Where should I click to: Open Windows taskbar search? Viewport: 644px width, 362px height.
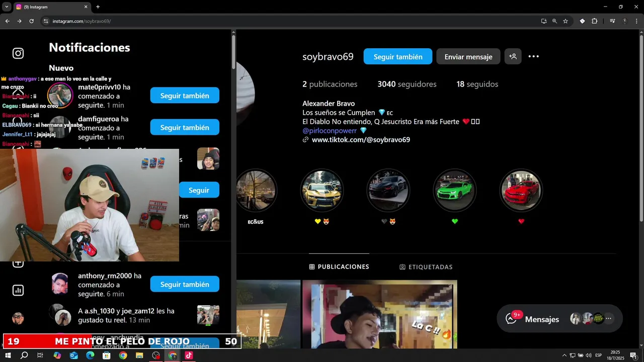point(24,355)
